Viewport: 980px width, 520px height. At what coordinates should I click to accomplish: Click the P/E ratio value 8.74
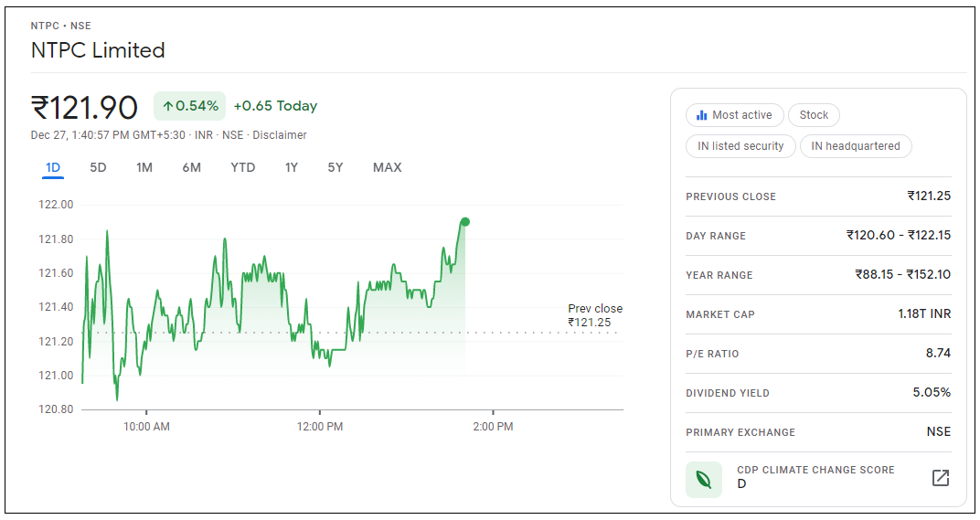point(938,354)
